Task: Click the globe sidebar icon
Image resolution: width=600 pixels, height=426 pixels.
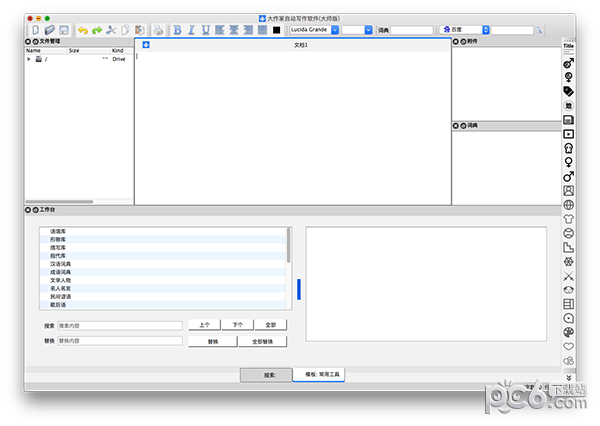Action: tap(568, 205)
